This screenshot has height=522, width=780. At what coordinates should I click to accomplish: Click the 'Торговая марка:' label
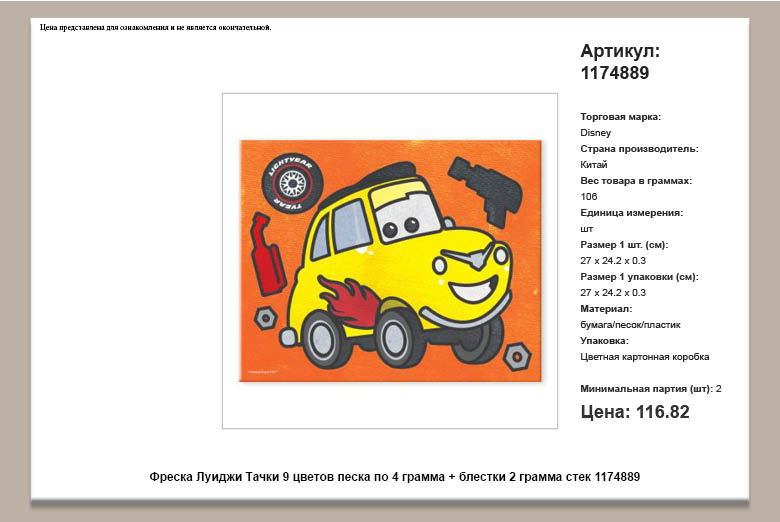pyautogui.click(x=620, y=117)
